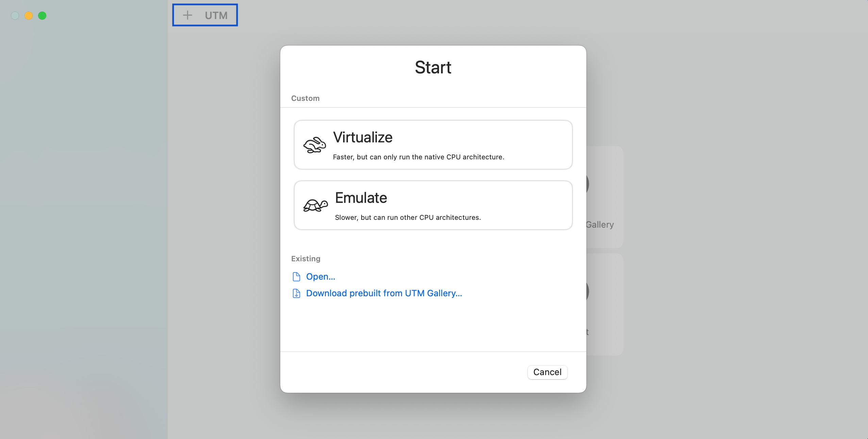Viewport: 868px width, 439px height.
Task: Choose the Virtualize option
Action: click(x=433, y=145)
